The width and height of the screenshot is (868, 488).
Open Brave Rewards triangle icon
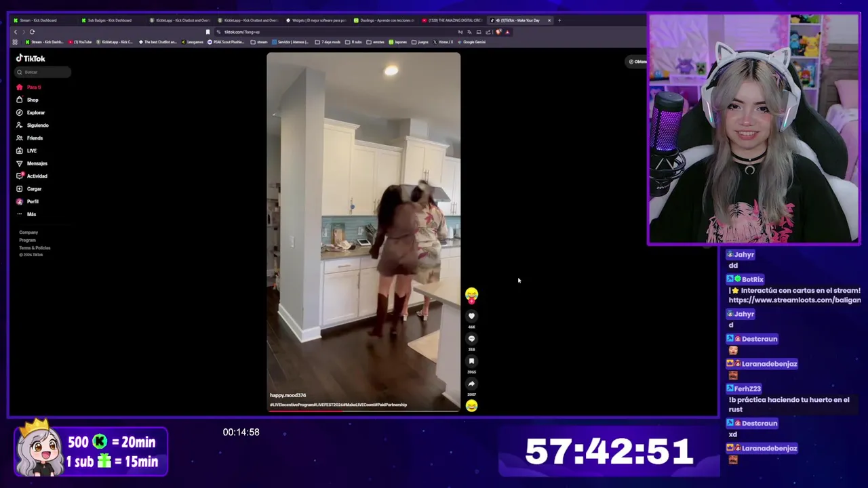pos(507,32)
